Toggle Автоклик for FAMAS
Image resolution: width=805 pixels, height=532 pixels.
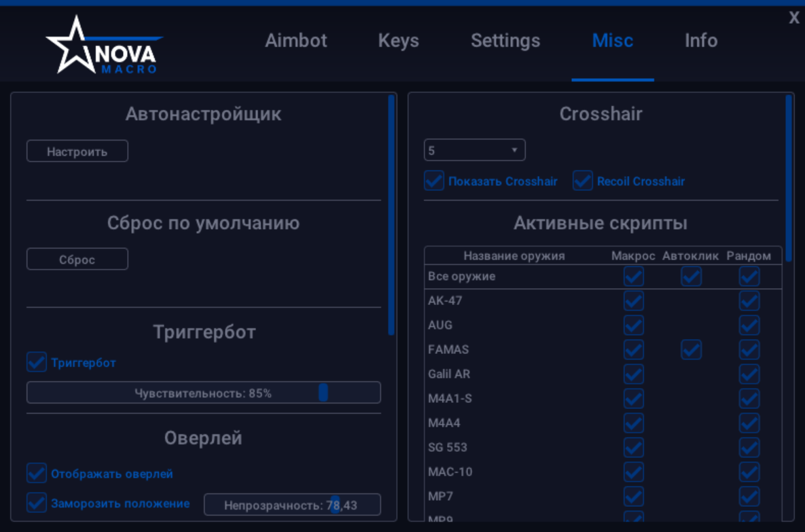click(690, 349)
